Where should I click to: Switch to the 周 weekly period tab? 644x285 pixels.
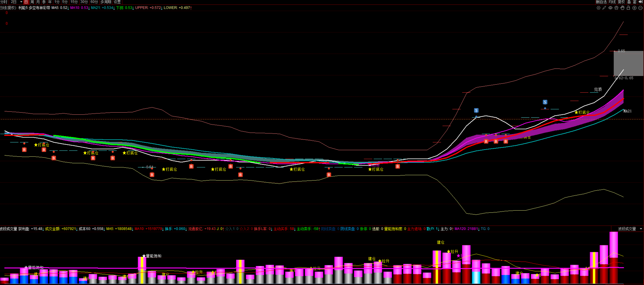coord(32,2)
